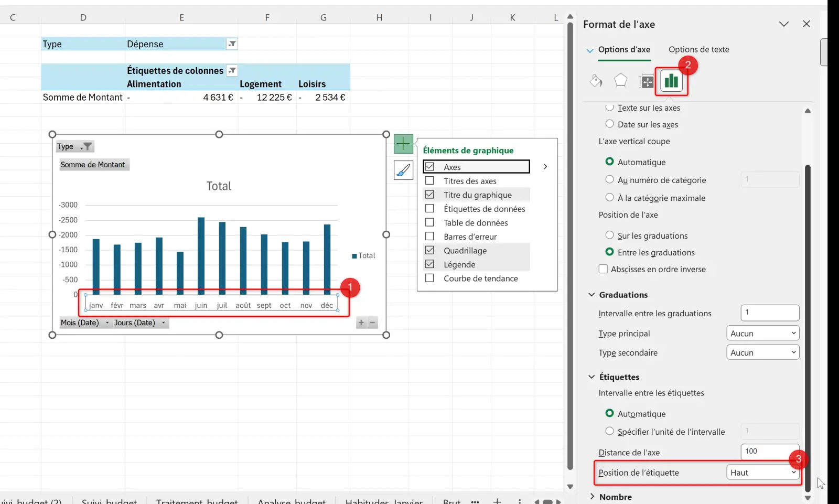Click the green Chart Elements plus button
This screenshot has height=504, width=839.
point(403,144)
